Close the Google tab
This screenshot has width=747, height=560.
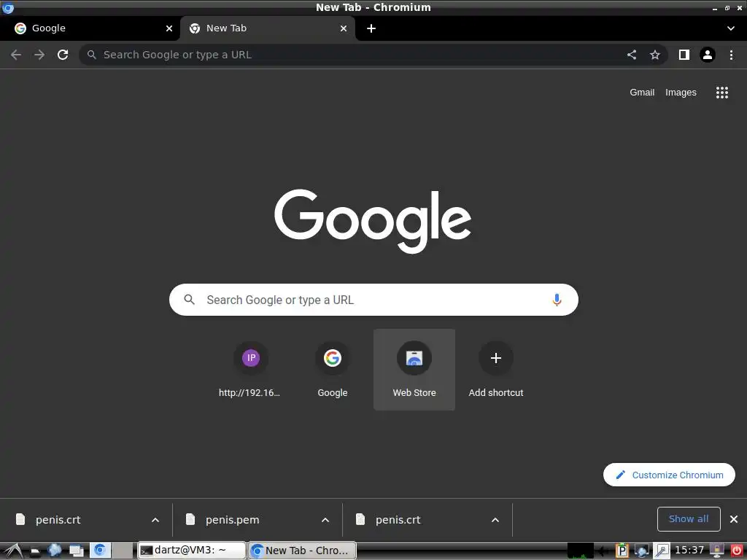[169, 28]
